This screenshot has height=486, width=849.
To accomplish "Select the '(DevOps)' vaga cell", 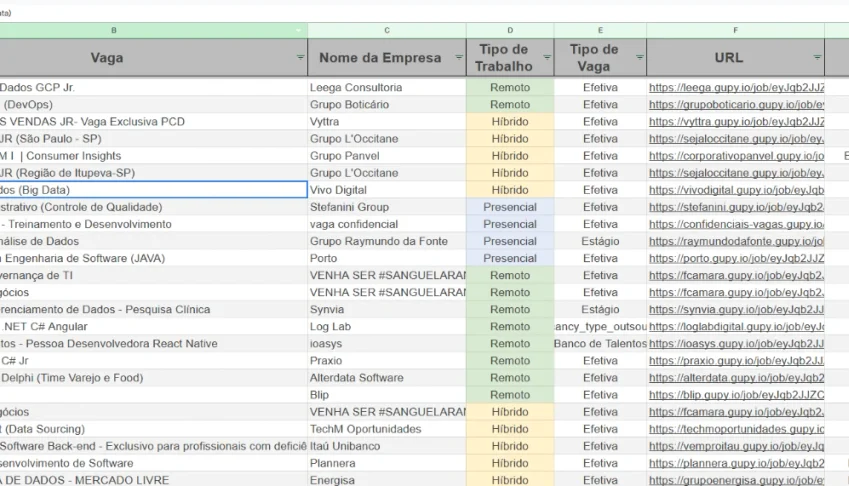I will [x=153, y=104].
